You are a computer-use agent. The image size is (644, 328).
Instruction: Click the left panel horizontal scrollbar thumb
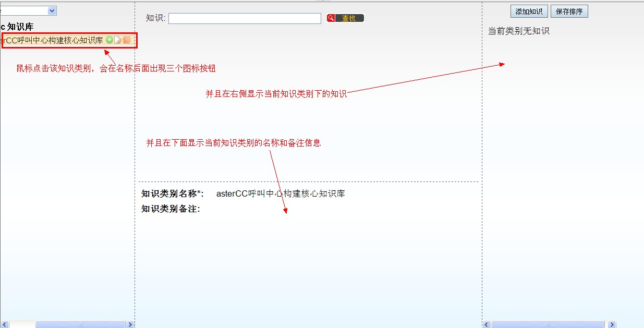pos(80,324)
